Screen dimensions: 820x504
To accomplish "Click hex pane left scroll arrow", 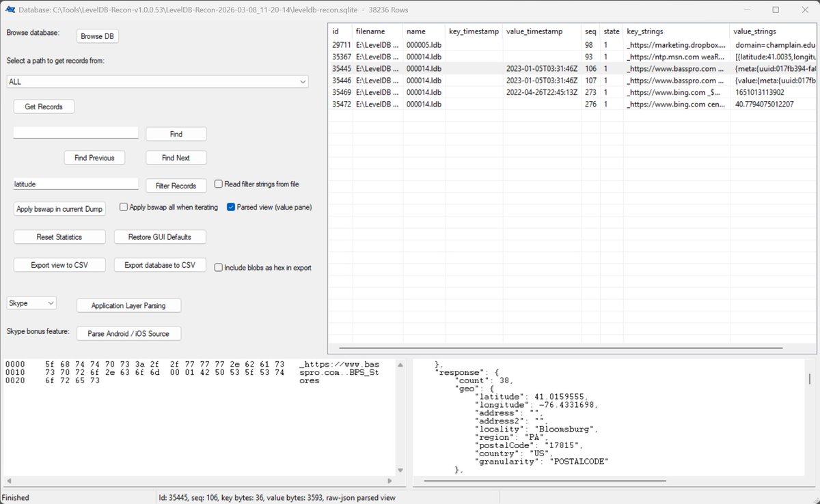I will (x=8, y=481).
